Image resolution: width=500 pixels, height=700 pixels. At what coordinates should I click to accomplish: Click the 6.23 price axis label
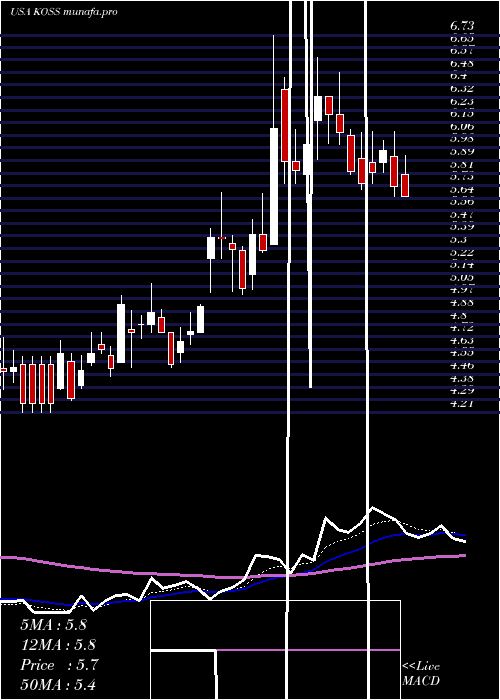[462, 101]
